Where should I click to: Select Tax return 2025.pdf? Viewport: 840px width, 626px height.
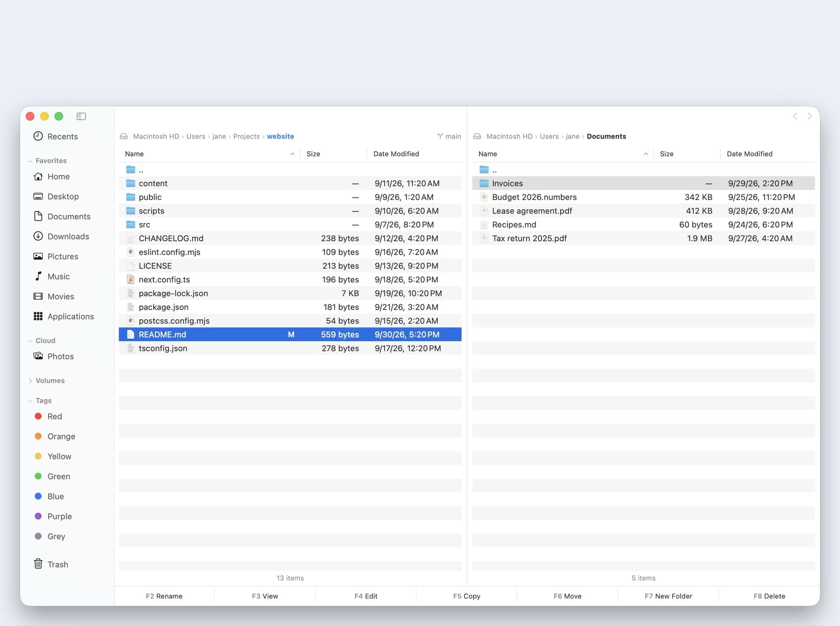click(643, 238)
